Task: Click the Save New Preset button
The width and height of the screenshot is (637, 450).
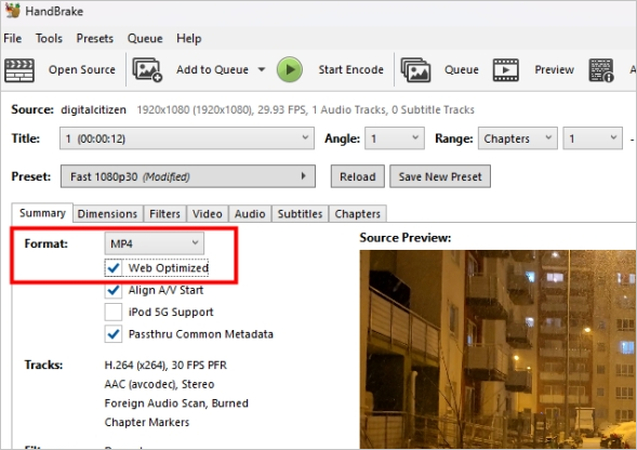Action: pos(440,176)
